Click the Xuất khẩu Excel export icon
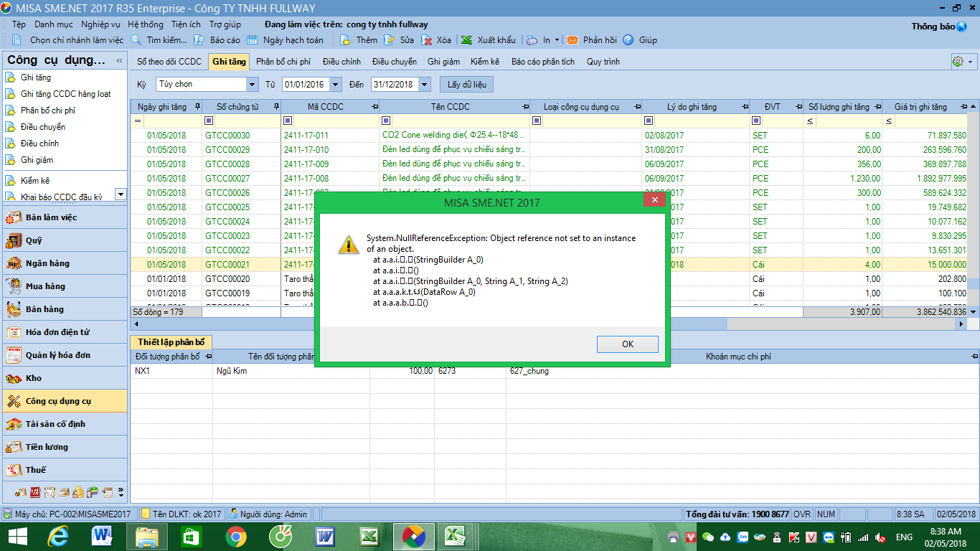980x551 pixels. click(x=466, y=40)
